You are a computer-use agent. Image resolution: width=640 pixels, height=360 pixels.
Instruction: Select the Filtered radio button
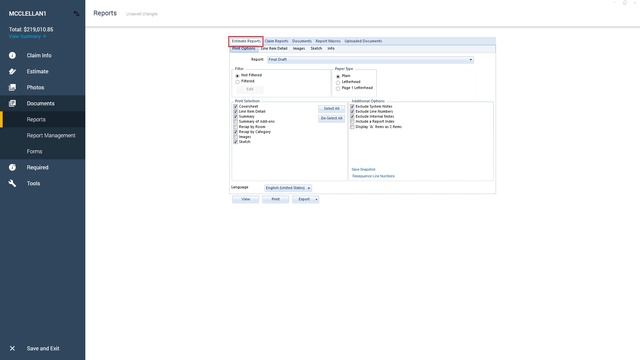click(237, 82)
